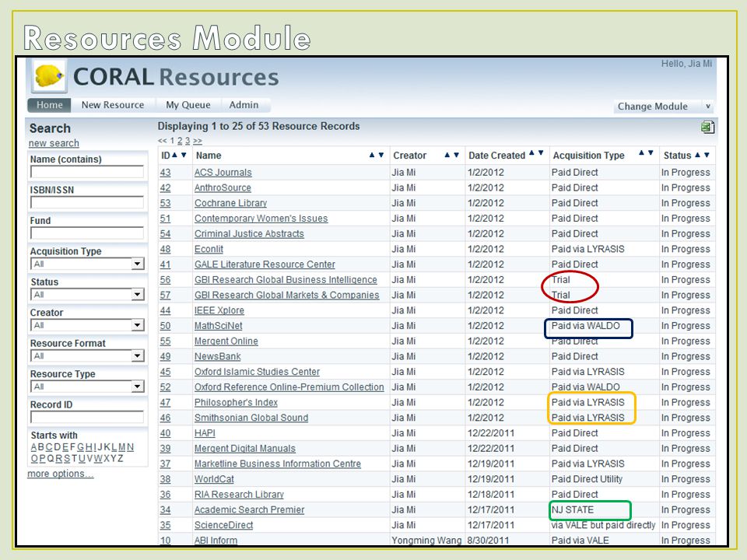Sort Creator column descending arrow
The width and height of the screenshot is (747, 560).
(x=456, y=155)
